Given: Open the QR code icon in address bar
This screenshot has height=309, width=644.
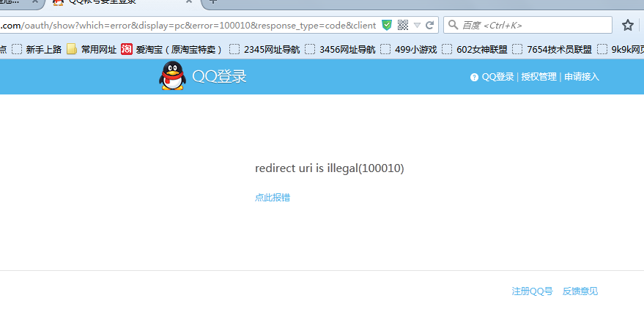Looking at the screenshot, I should [x=403, y=26].
